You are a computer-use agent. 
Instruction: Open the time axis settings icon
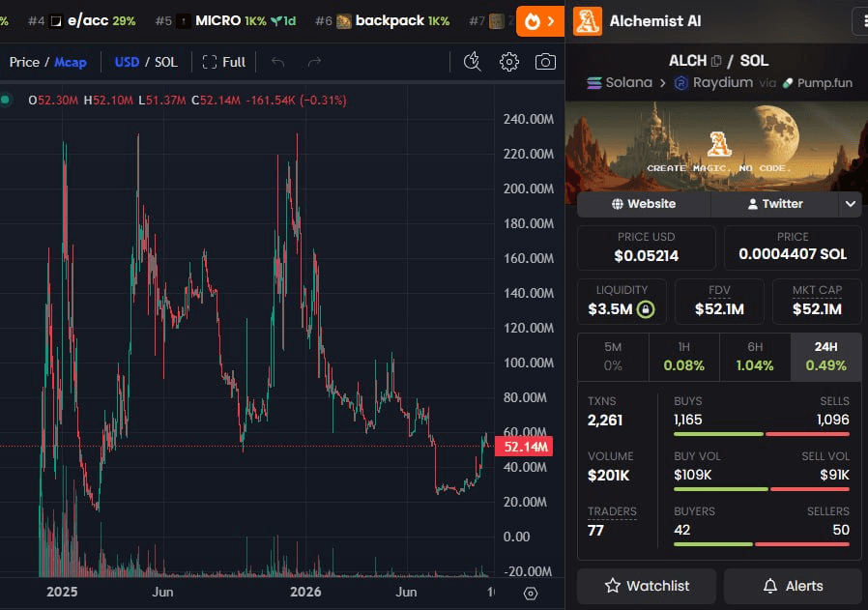pyautogui.click(x=531, y=594)
